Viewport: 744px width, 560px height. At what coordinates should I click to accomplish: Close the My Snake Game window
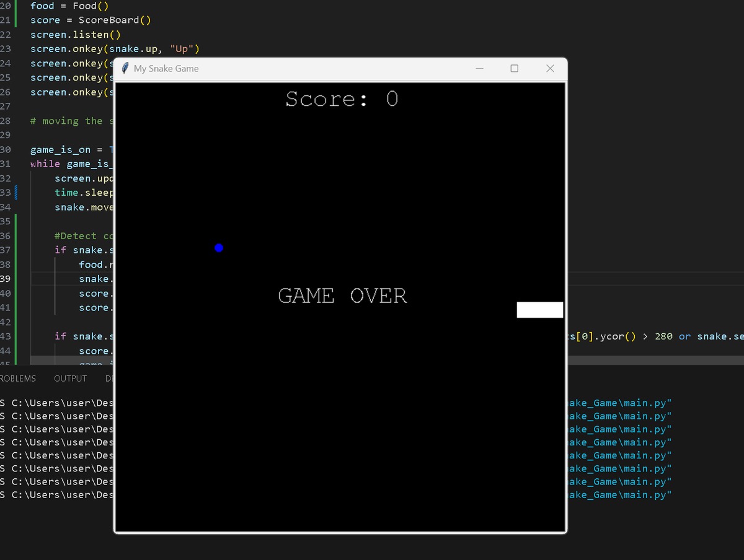coord(550,69)
